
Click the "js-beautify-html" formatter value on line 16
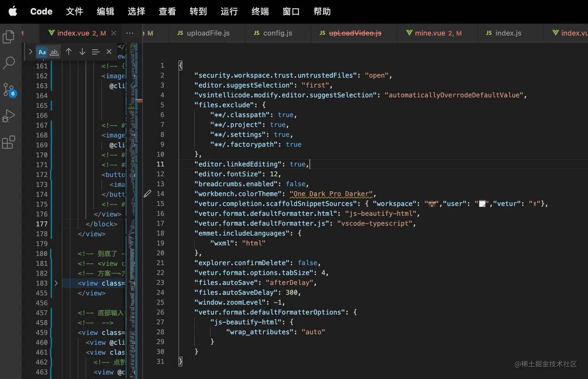(x=381, y=214)
